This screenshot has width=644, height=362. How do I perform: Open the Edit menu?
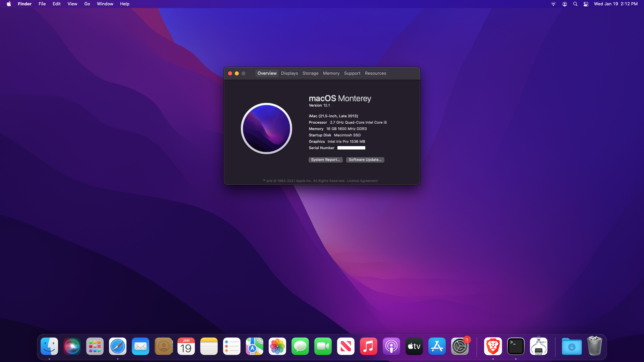click(x=57, y=4)
